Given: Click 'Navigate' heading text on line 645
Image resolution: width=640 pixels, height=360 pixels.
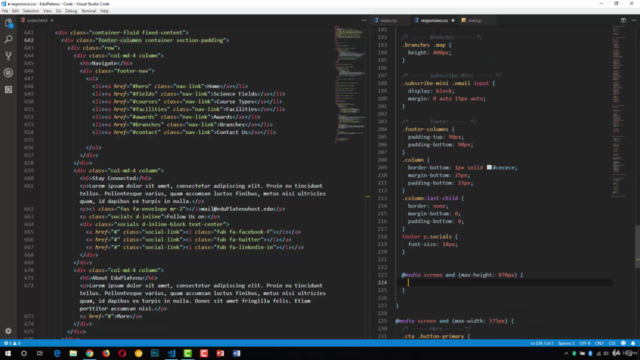Looking at the screenshot, I should point(104,63).
